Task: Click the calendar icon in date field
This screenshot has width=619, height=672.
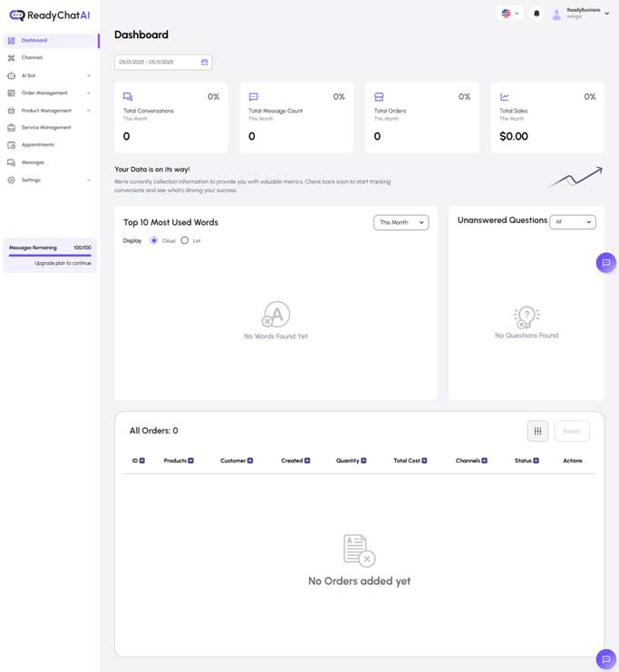Action: pyautogui.click(x=205, y=63)
